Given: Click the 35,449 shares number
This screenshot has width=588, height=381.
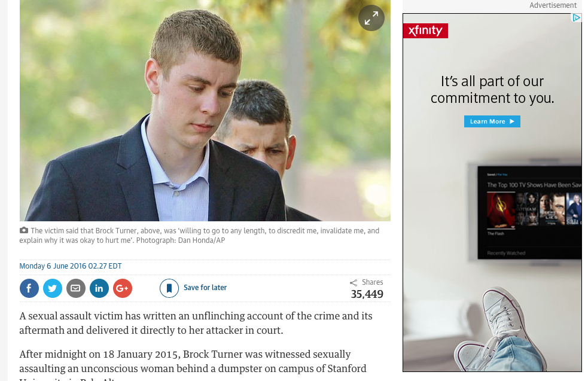Looking at the screenshot, I should tap(367, 294).
